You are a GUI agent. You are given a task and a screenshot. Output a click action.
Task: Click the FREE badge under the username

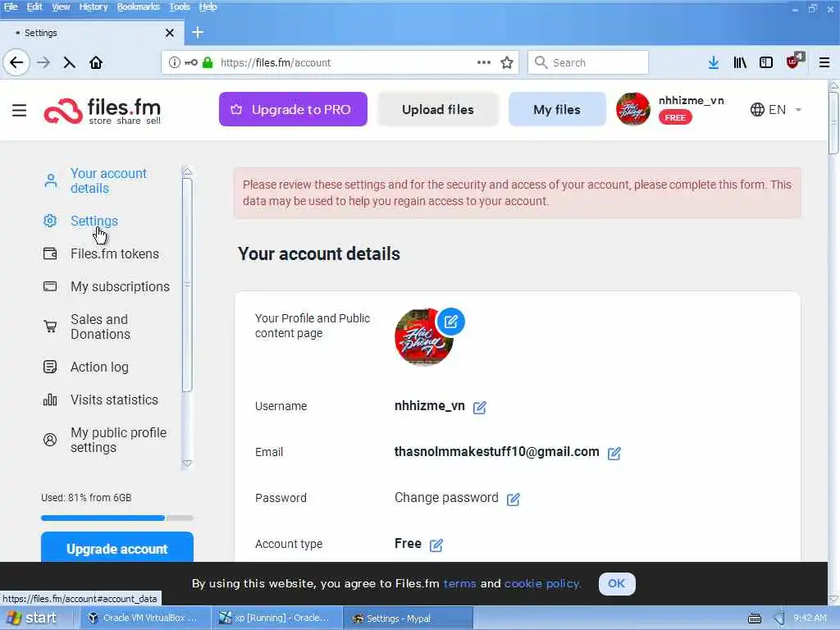pos(675,117)
